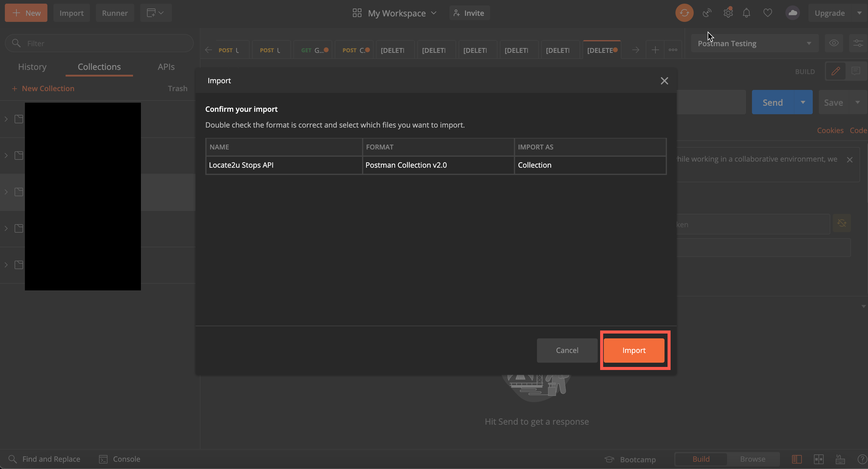This screenshot has height=469, width=868.
Task: Click the toolbar Import button
Action: [71, 13]
